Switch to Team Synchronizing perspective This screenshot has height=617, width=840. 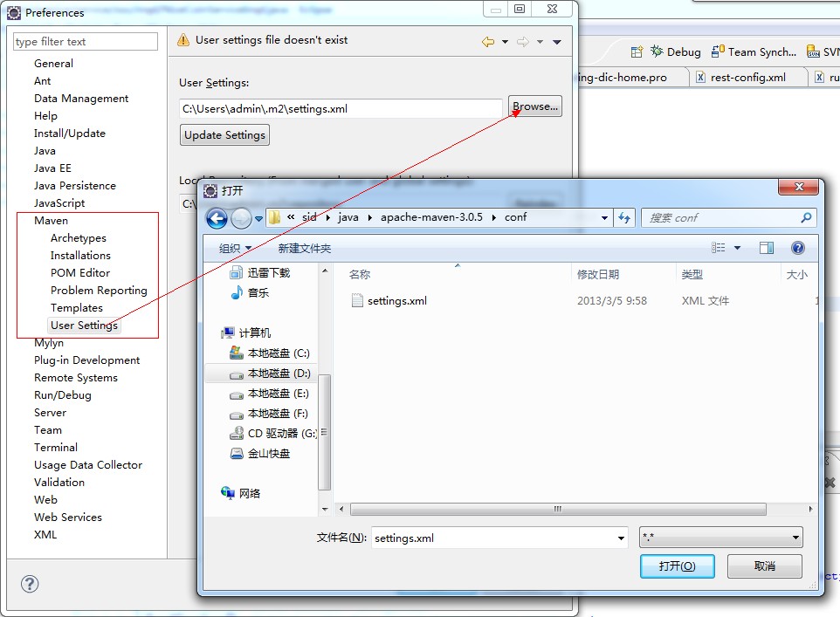click(754, 52)
